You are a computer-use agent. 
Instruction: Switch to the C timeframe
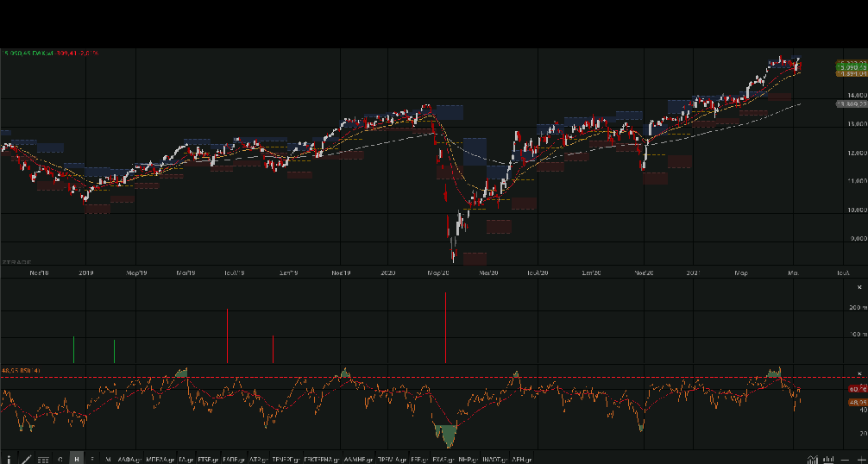click(x=60, y=459)
